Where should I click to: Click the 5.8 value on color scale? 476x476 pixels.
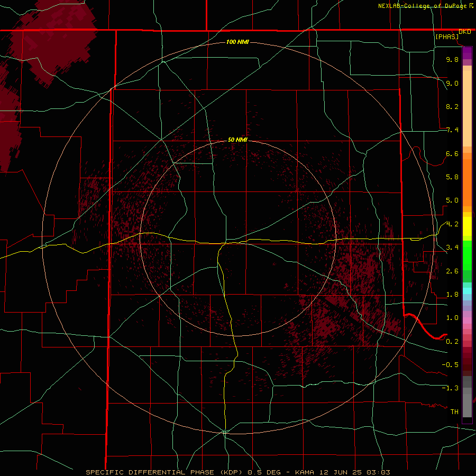tap(452, 177)
